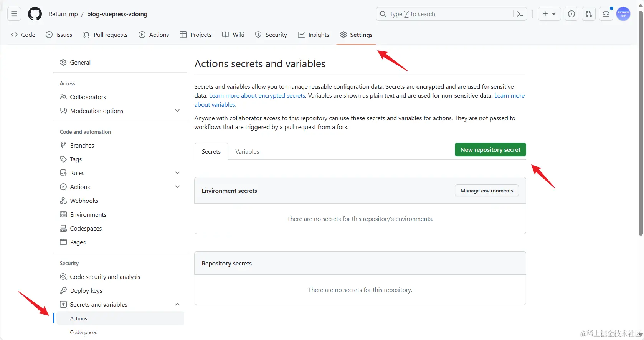Open Pages settings
The height and width of the screenshot is (340, 644).
[120, 242]
